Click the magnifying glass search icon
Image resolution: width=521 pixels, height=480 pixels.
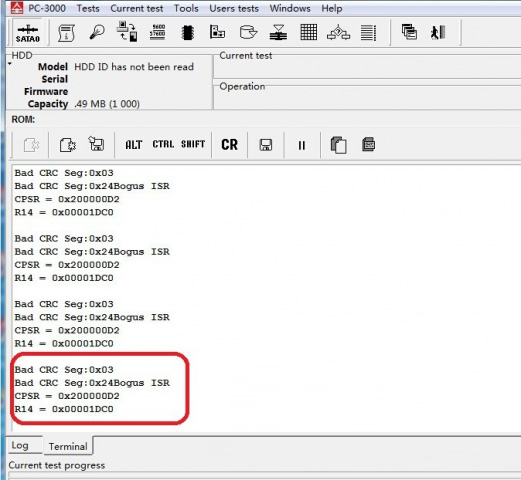click(x=97, y=32)
